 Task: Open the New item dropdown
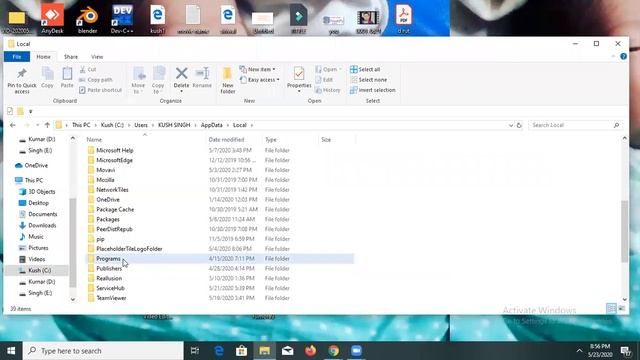[x=258, y=69]
